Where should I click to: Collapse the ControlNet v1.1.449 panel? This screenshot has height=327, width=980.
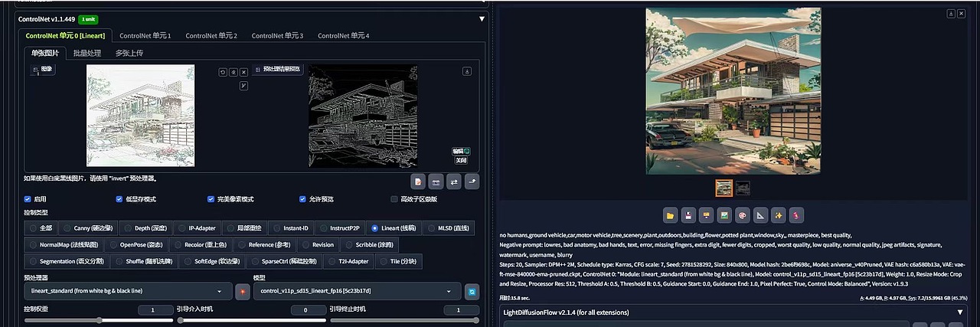pyautogui.click(x=482, y=19)
